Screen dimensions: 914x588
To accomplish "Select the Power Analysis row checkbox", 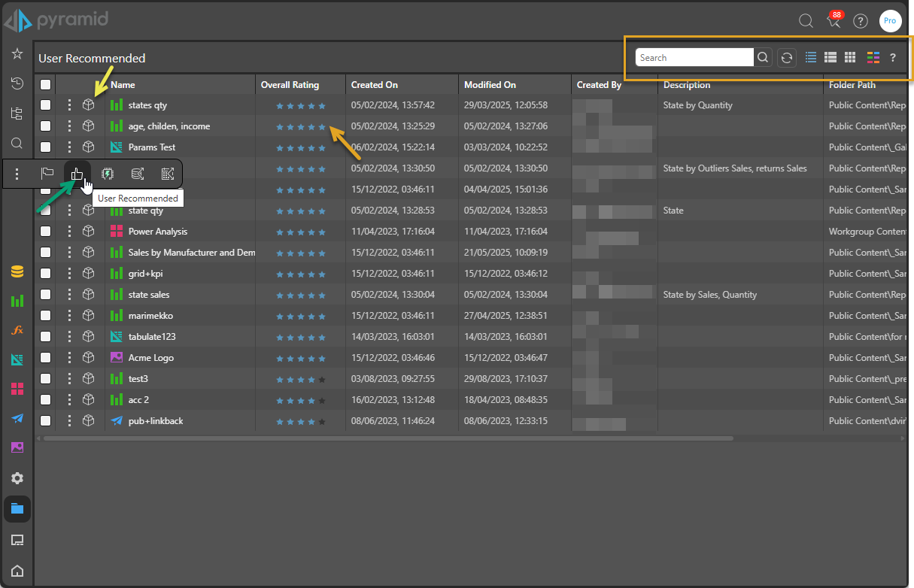I will coord(46,232).
